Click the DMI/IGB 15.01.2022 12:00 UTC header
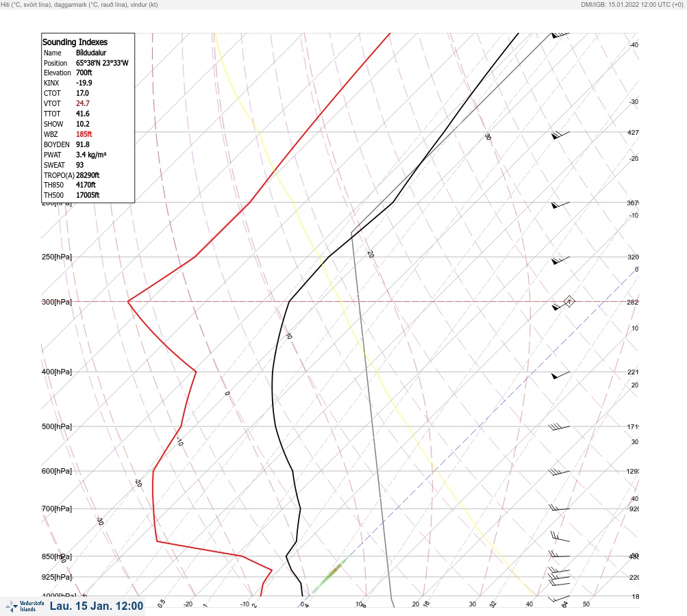Screen dimensions: 687x616 (x=632, y=4)
